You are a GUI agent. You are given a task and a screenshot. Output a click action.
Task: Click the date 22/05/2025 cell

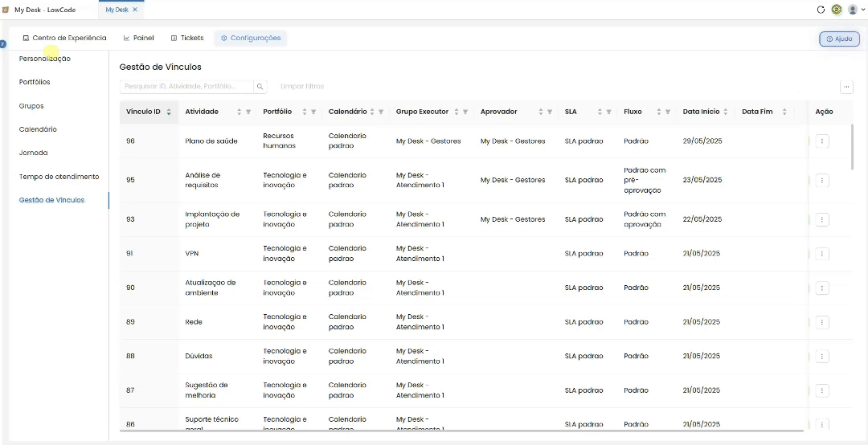coord(702,220)
